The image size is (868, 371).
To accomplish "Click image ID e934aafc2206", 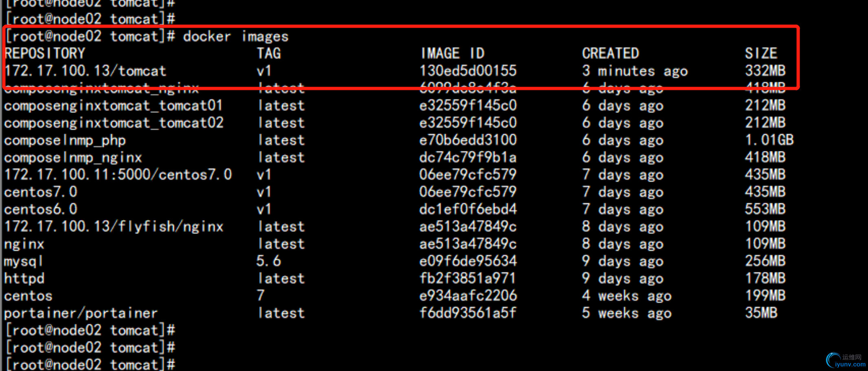I will pyautogui.click(x=468, y=296).
